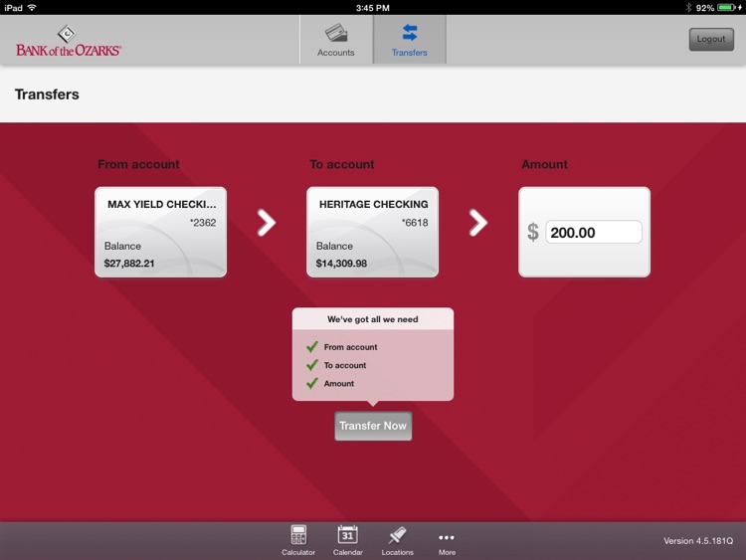Click the account number *6618

(x=415, y=223)
